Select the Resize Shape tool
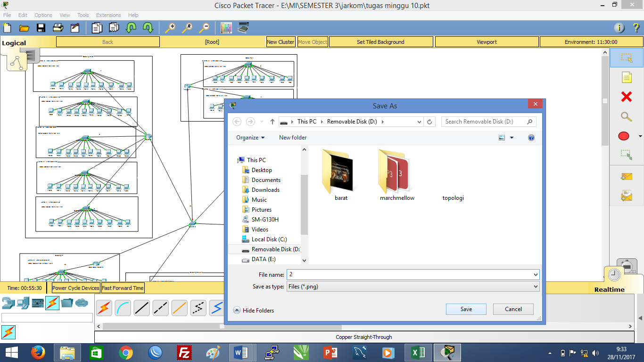The image size is (644, 362). pos(626,155)
